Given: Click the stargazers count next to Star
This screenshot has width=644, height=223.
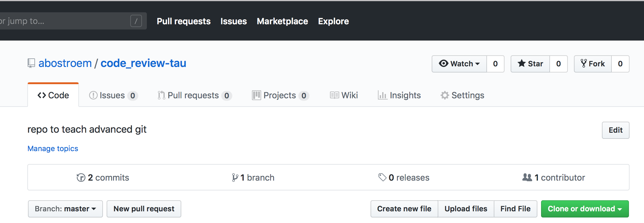Looking at the screenshot, I should pyautogui.click(x=559, y=64).
